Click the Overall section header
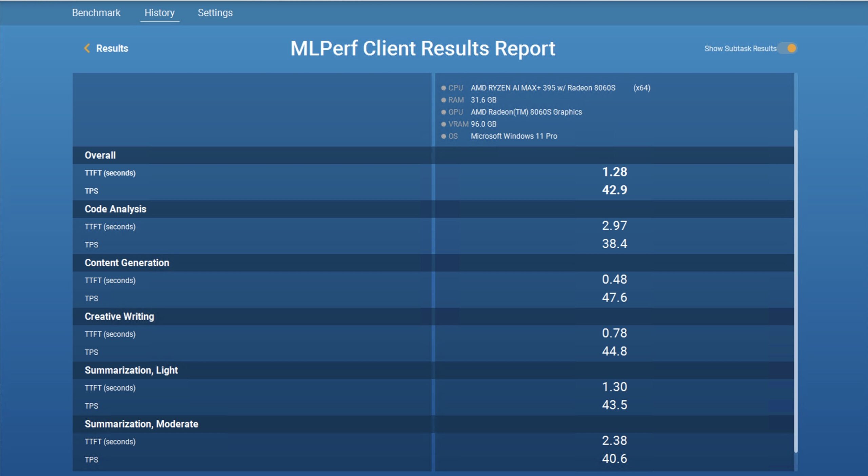This screenshot has width=868, height=476. coord(100,155)
